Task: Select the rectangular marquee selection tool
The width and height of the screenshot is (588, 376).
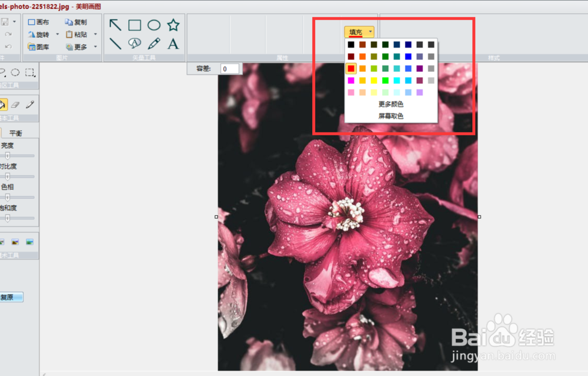Action: click(30, 72)
